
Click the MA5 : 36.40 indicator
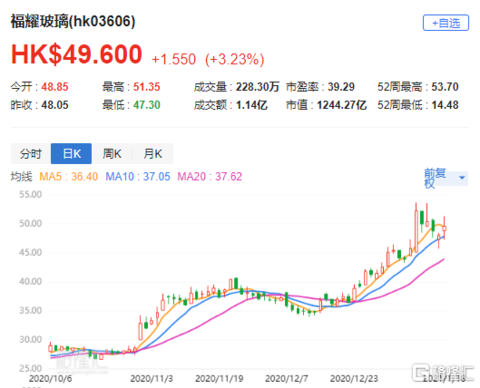pyautogui.click(x=68, y=176)
